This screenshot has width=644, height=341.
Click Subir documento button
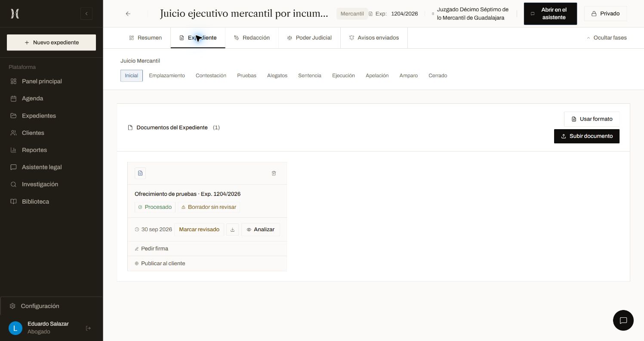point(587,136)
